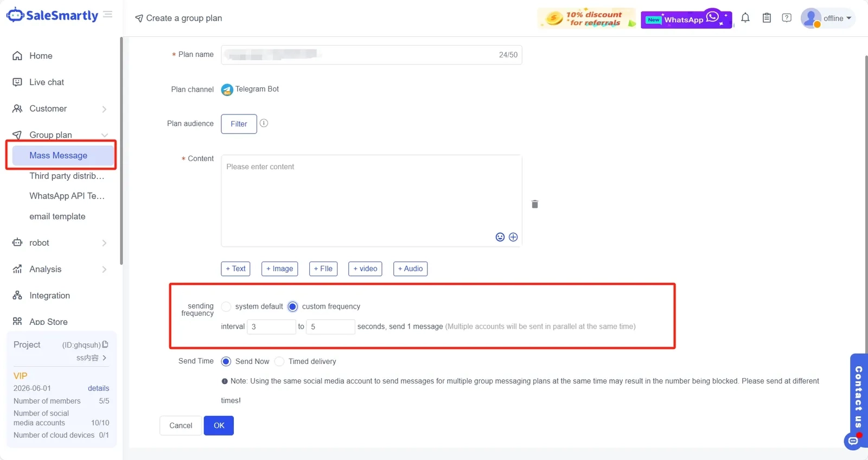Click the plus circle icon in content box
The image size is (868, 460).
[x=513, y=237]
